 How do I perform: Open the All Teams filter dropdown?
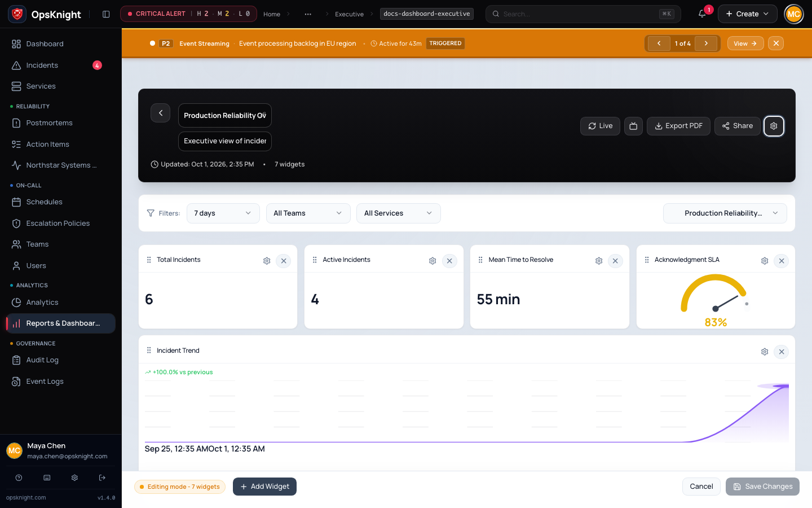pyautogui.click(x=308, y=213)
